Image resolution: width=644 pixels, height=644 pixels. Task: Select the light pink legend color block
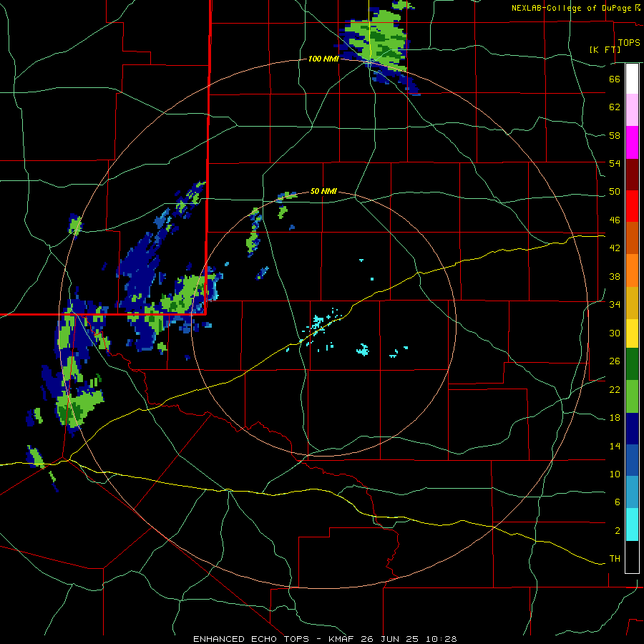click(x=632, y=110)
